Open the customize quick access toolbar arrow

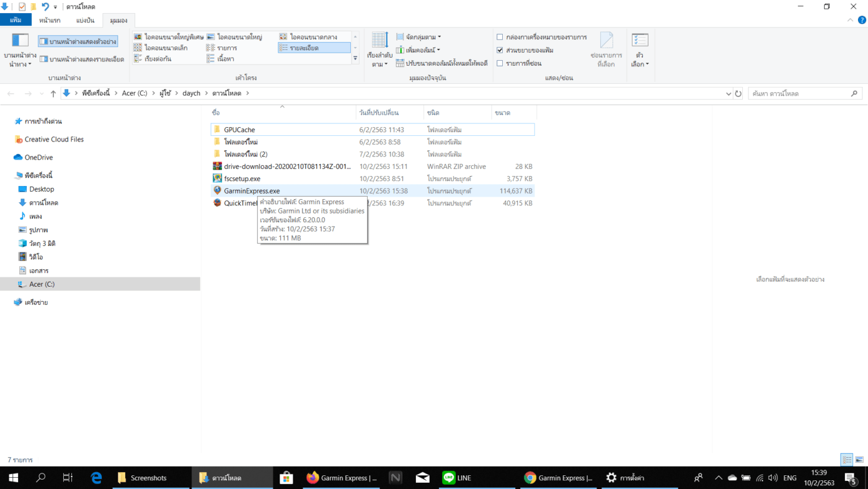[55, 7]
